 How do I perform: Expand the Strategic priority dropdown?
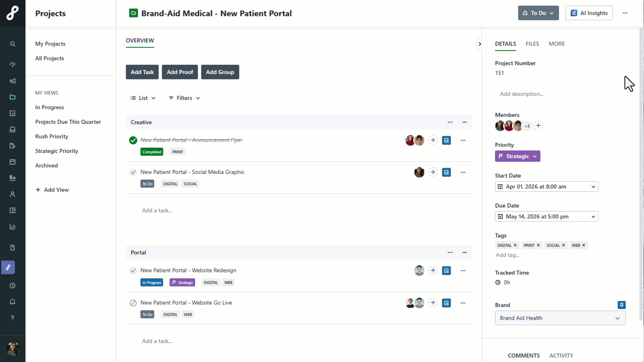pos(517,156)
